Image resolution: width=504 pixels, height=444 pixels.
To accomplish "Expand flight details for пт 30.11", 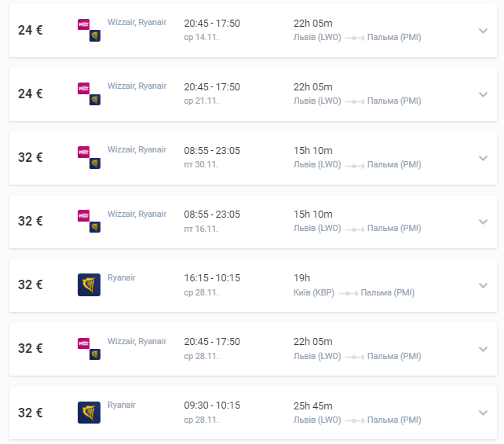I will pos(483,158).
